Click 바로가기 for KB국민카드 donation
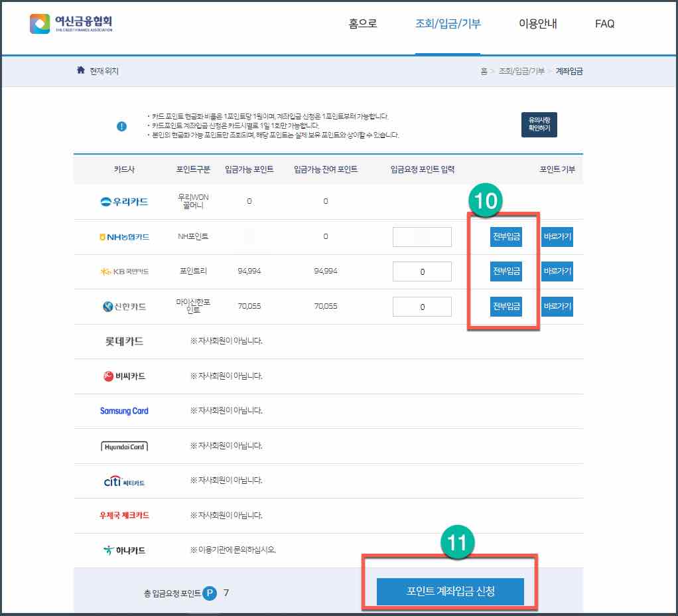Screen dimensions: 678x616 click(x=557, y=271)
